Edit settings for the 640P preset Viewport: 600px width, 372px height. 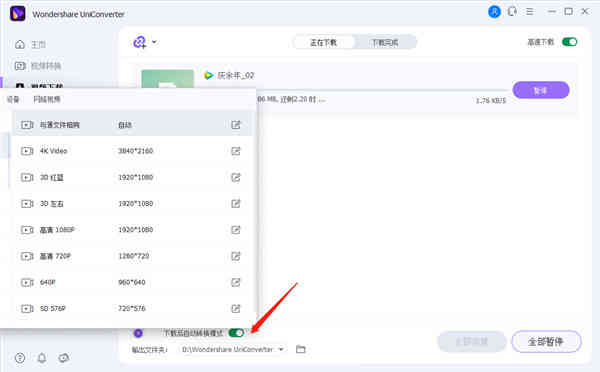236,282
